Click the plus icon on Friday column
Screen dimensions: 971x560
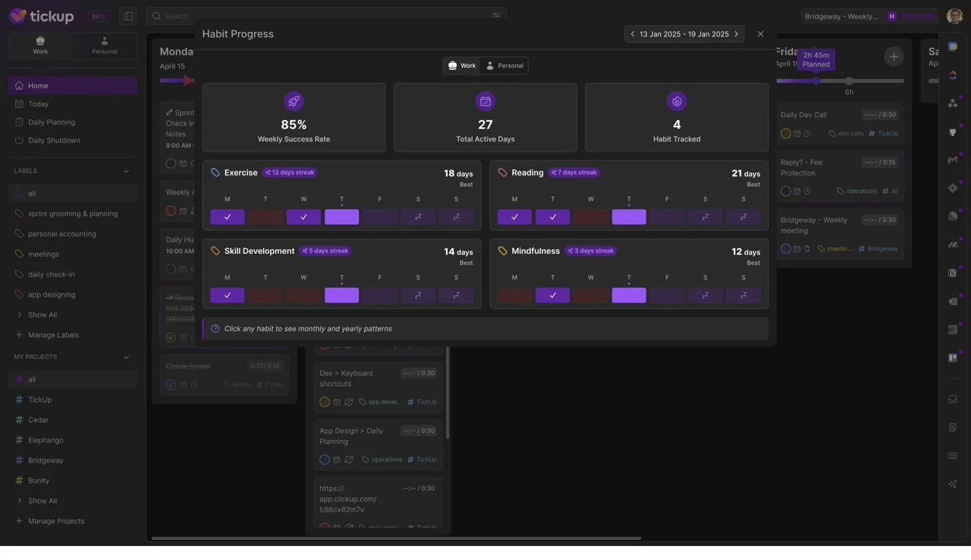click(x=894, y=57)
